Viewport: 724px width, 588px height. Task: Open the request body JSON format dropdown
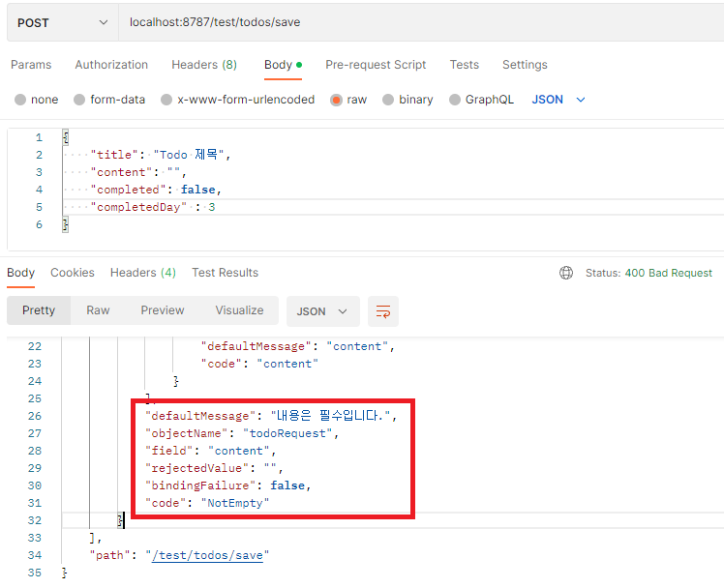click(558, 100)
